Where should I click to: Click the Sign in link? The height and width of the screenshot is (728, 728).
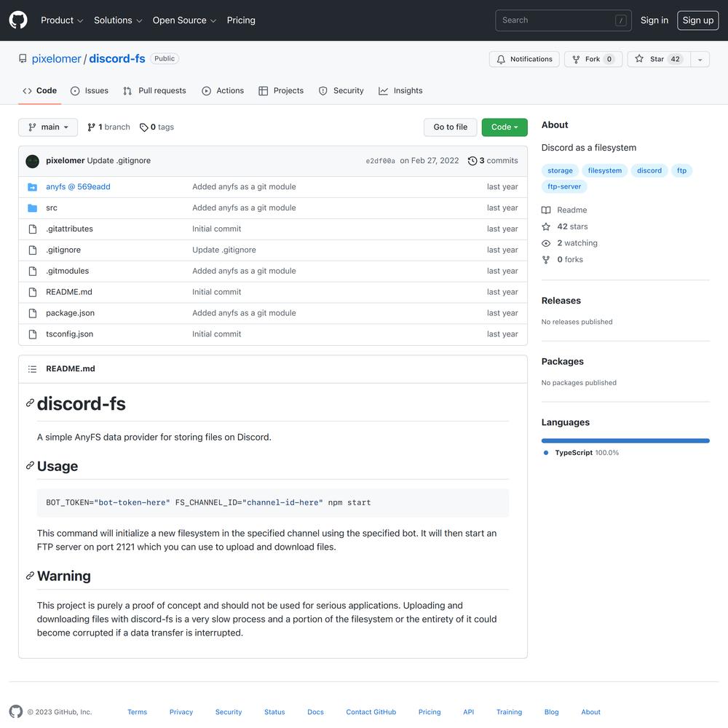click(654, 20)
